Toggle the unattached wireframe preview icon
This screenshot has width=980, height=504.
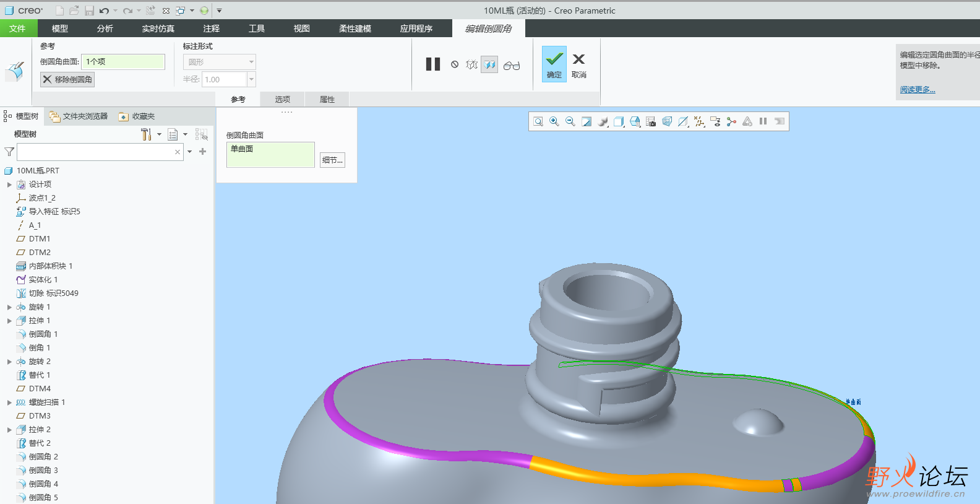[471, 64]
